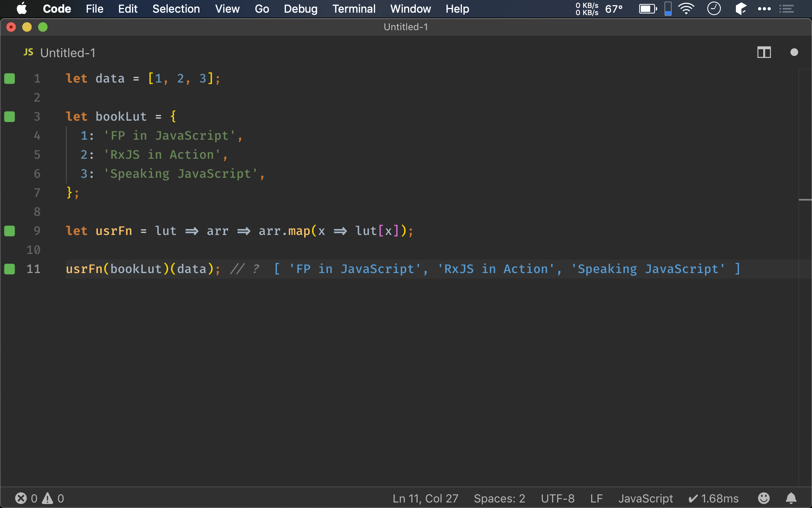The image size is (812, 508).
Task: Click line number 5 in gutter
Action: tap(37, 155)
